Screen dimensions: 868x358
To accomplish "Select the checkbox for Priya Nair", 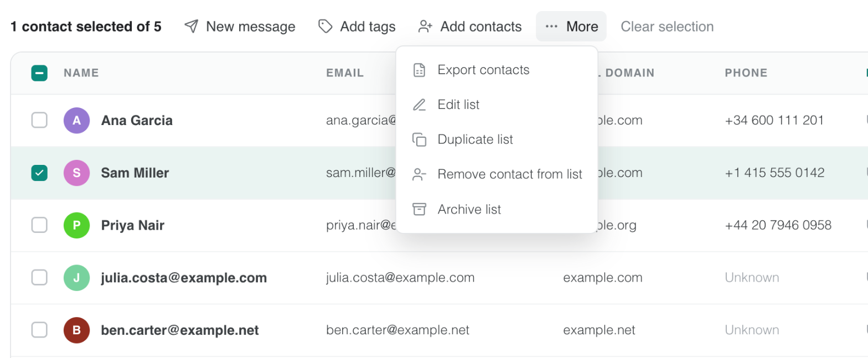I will point(39,225).
